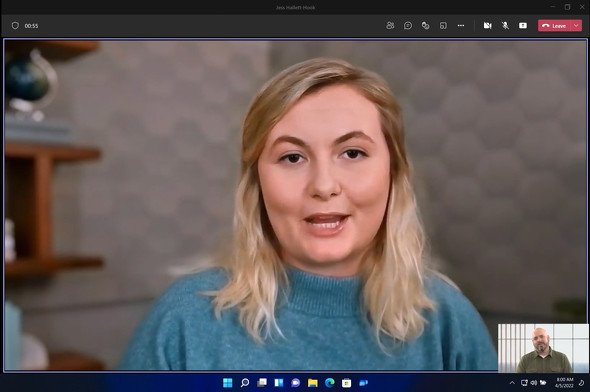Open the reactions menu
Viewport: 590px width, 392px height.
(426, 26)
